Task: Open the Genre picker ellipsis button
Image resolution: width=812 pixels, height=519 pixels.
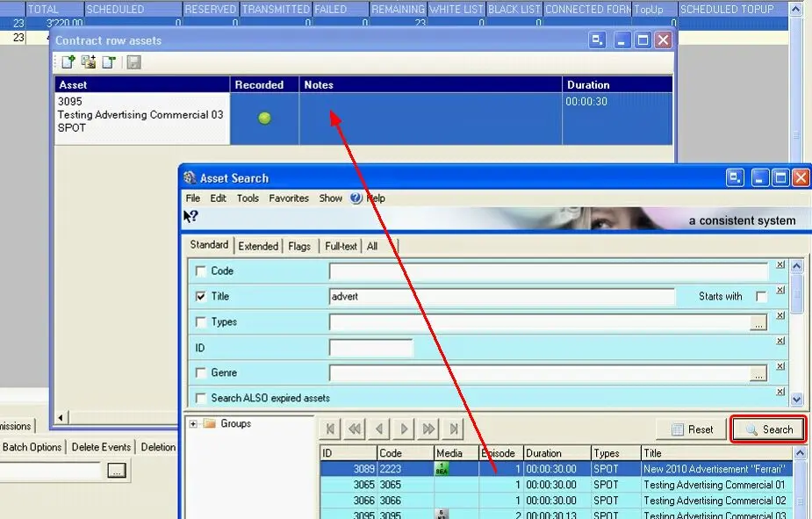Action: [758, 374]
